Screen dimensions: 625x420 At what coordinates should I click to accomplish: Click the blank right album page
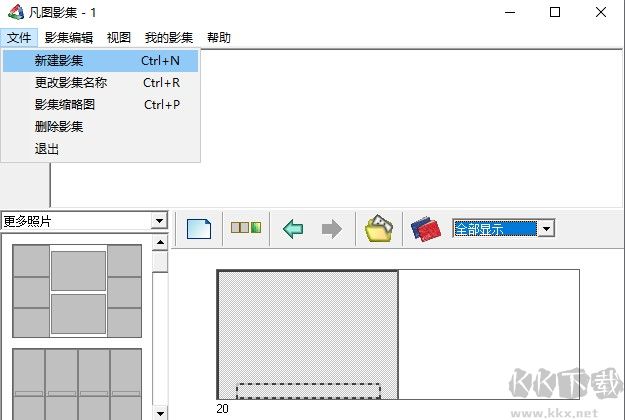pos(489,334)
